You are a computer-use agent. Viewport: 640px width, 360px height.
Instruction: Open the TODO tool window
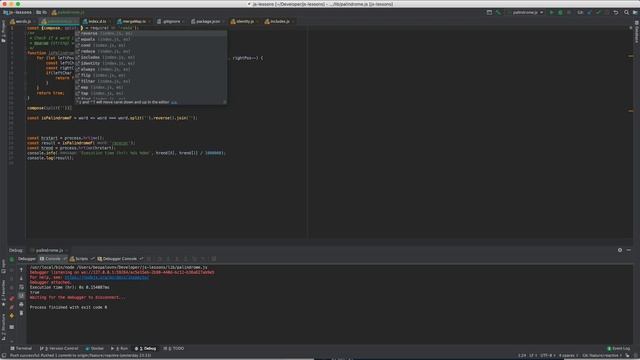(x=174, y=349)
